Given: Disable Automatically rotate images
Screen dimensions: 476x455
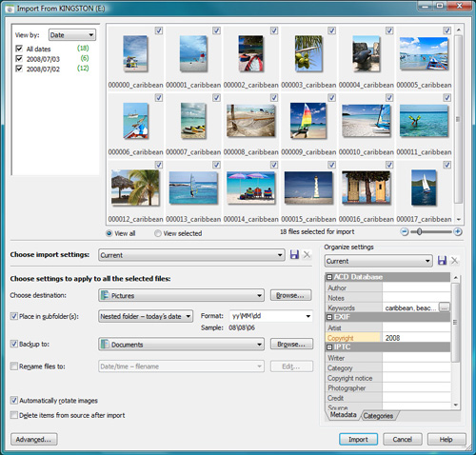Looking at the screenshot, I should click(x=14, y=401).
